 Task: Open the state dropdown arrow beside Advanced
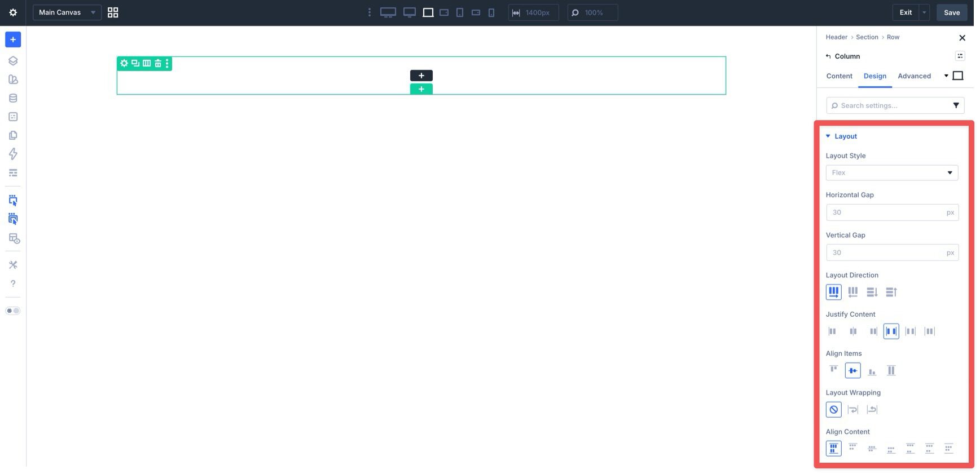tap(946, 76)
